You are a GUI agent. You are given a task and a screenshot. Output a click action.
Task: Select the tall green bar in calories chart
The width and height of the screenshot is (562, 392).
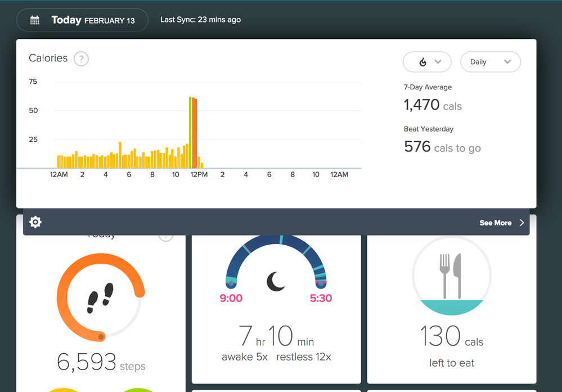coord(190,132)
